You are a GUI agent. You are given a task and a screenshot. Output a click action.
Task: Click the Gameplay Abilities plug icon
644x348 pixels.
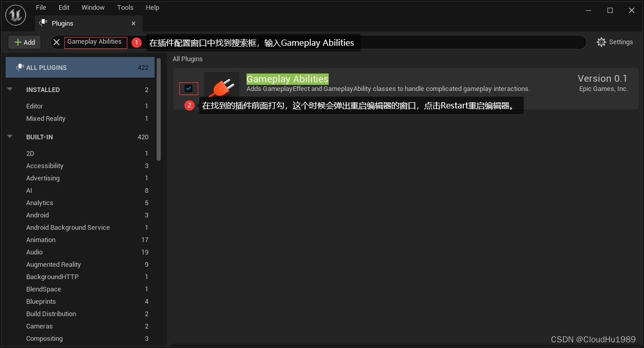(x=222, y=88)
